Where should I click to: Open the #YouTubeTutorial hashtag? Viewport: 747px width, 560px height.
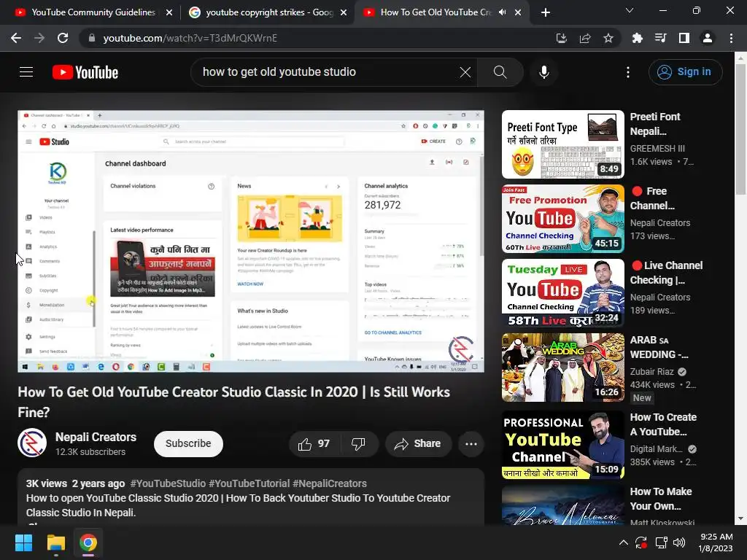tap(249, 483)
